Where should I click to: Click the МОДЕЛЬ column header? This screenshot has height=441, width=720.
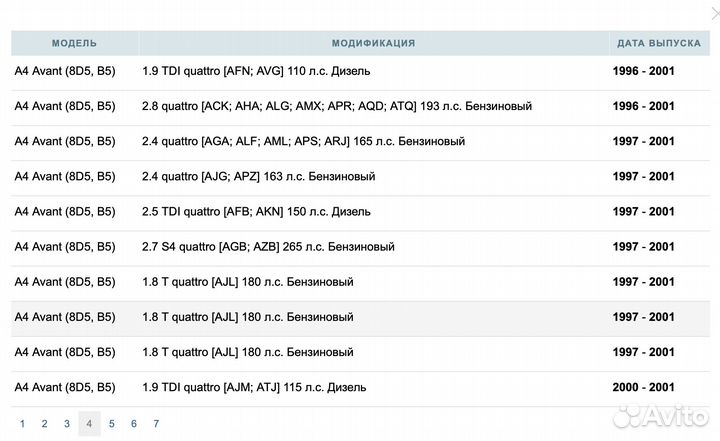pyautogui.click(x=74, y=43)
